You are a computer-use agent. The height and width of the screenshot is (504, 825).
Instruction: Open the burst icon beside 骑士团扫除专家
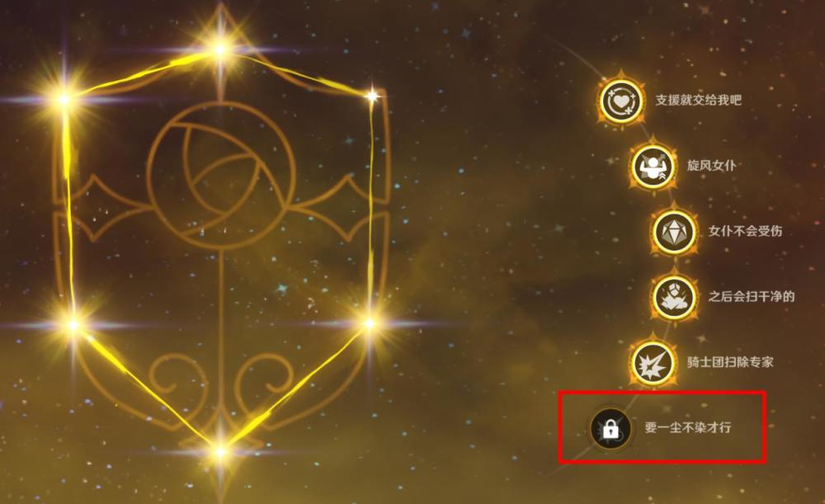pyautogui.click(x=653, y=362)
